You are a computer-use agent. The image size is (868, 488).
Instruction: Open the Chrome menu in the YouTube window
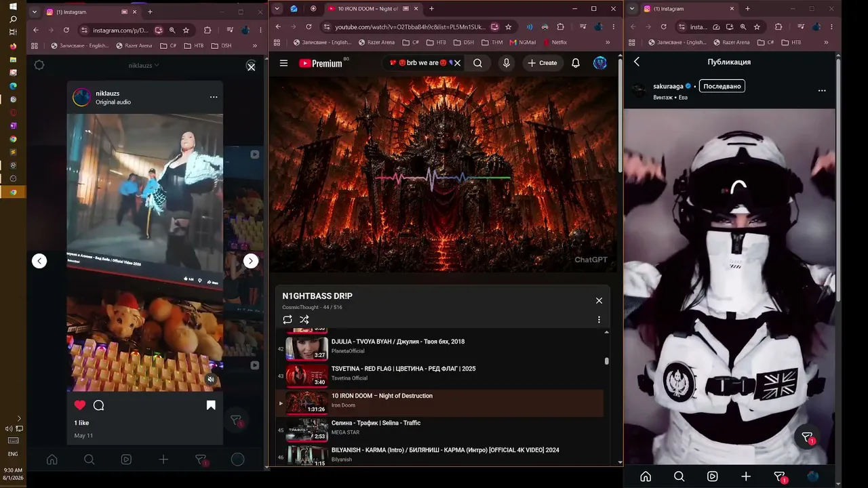coord(614,26)
